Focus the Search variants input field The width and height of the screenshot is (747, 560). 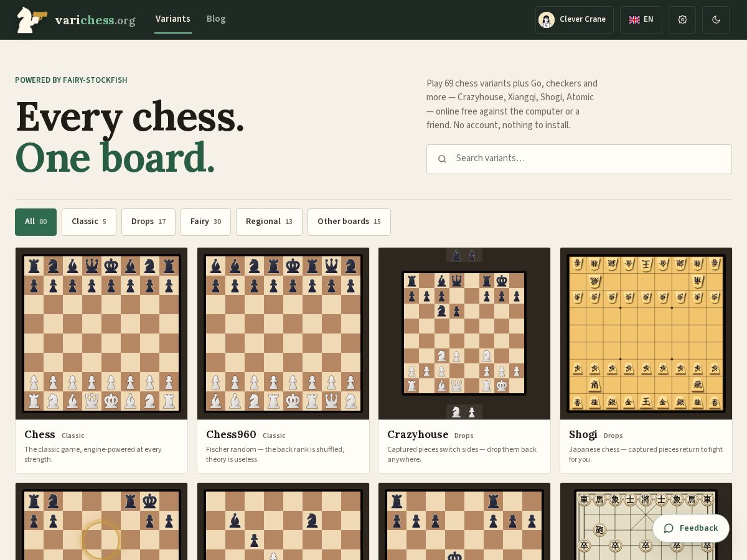[579, 159]
